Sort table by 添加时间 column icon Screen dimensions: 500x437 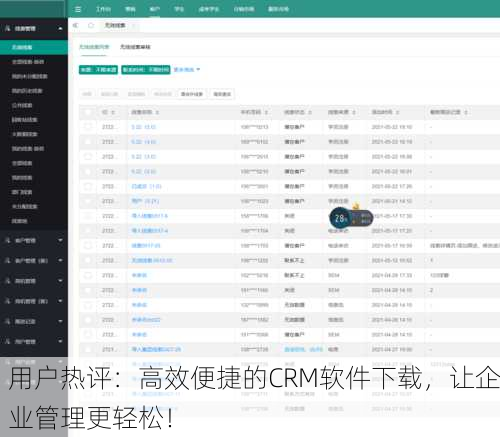(398, 112)
